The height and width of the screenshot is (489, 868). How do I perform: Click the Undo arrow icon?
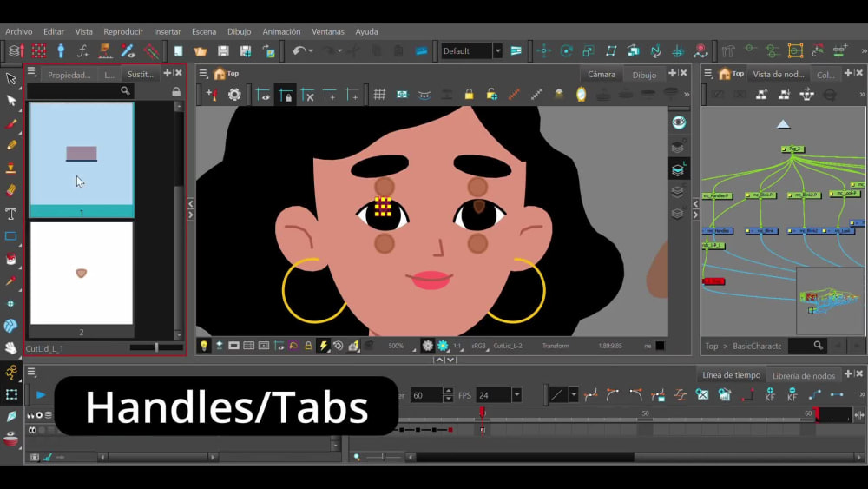click(x=299, y=51)
